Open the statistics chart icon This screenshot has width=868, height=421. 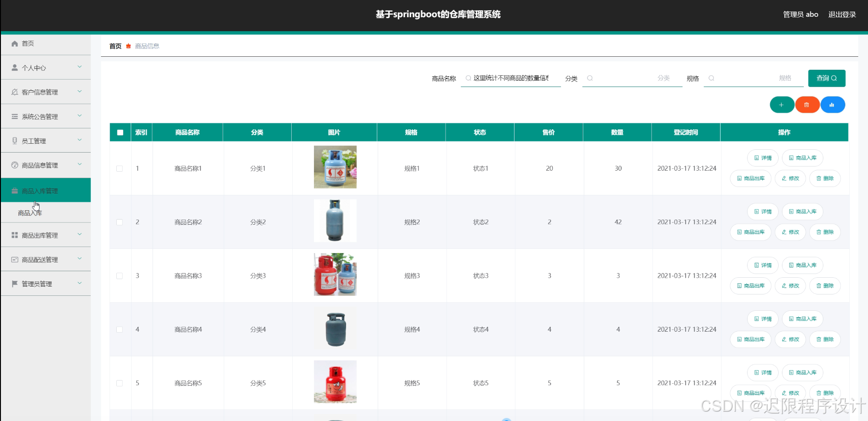coord(833,105)
